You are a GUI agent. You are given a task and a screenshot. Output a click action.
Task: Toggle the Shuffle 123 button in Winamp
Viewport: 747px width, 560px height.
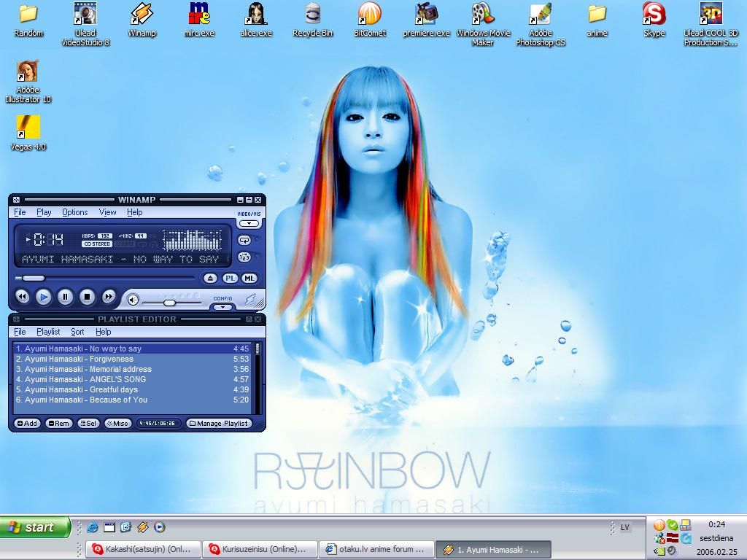pos(244,257)
